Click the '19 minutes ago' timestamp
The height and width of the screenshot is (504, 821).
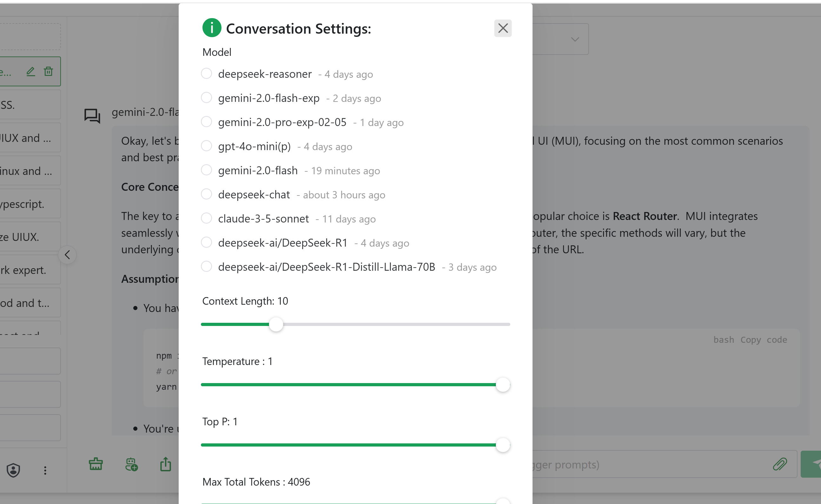[x=345, y=171]
